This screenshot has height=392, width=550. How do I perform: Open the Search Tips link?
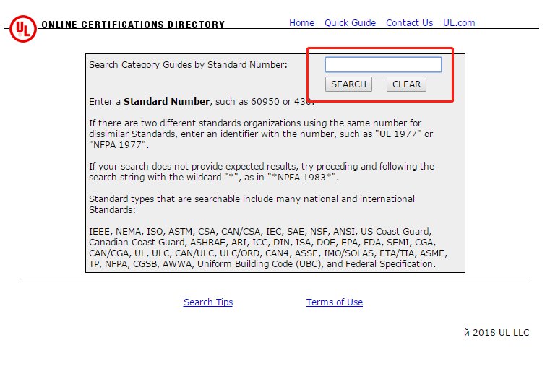[x=208, y=302]
